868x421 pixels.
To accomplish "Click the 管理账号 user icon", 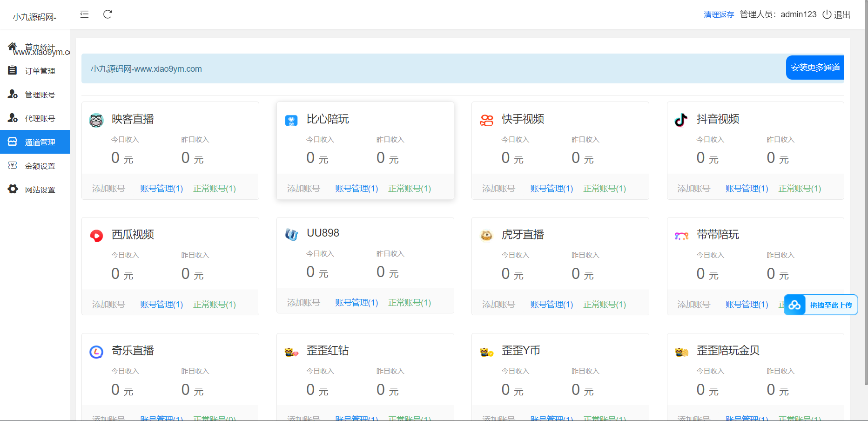I will tap(13, 94).
